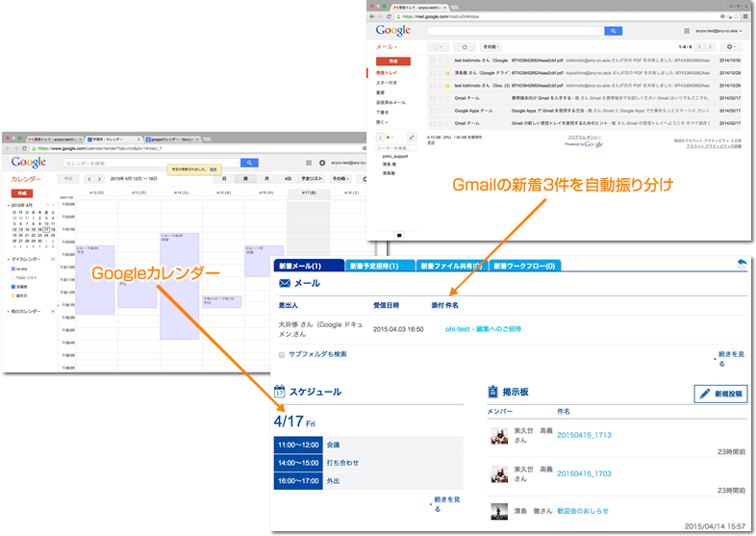
Task: Click the 新規投稿 button on bulletin board
Action: click(720, 395)
